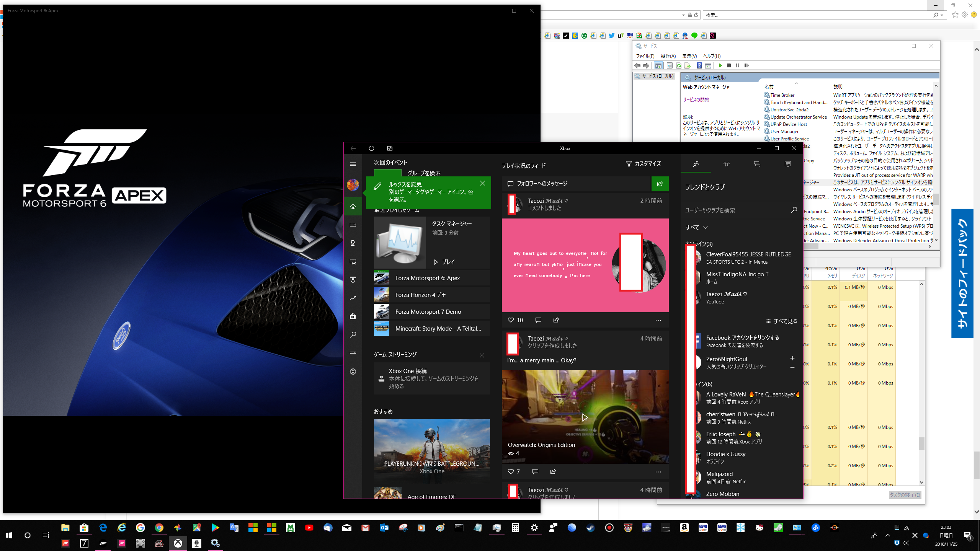Show hidden system tray icons chevron
Screen dimensions: 980x551
[x=888, y=535]
